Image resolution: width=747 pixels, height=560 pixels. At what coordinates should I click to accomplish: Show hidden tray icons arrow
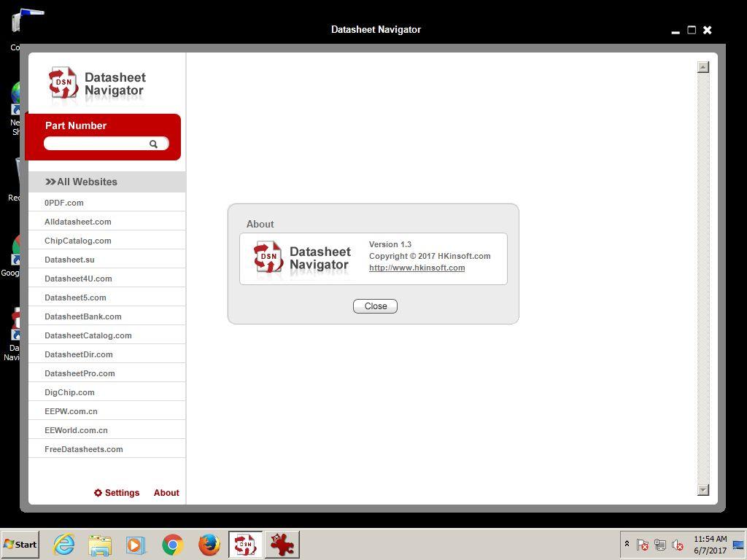[627, 544]
